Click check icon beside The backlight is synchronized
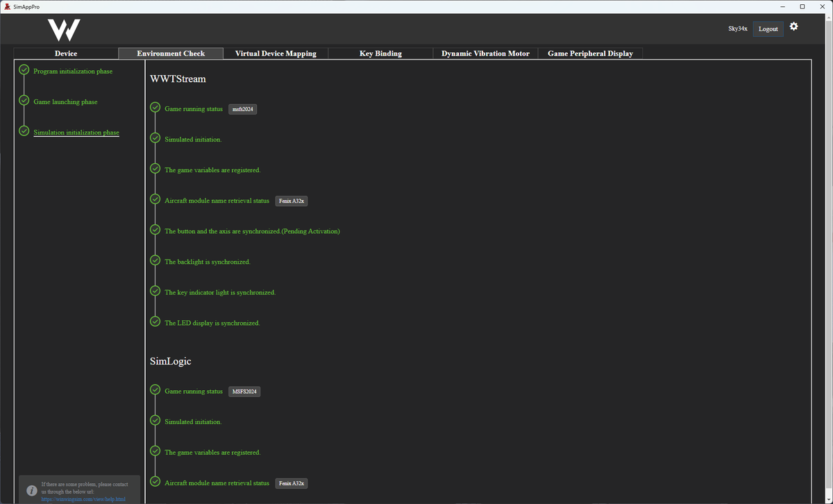This screenshot has height=504, width=833. [x=155, y=261]
